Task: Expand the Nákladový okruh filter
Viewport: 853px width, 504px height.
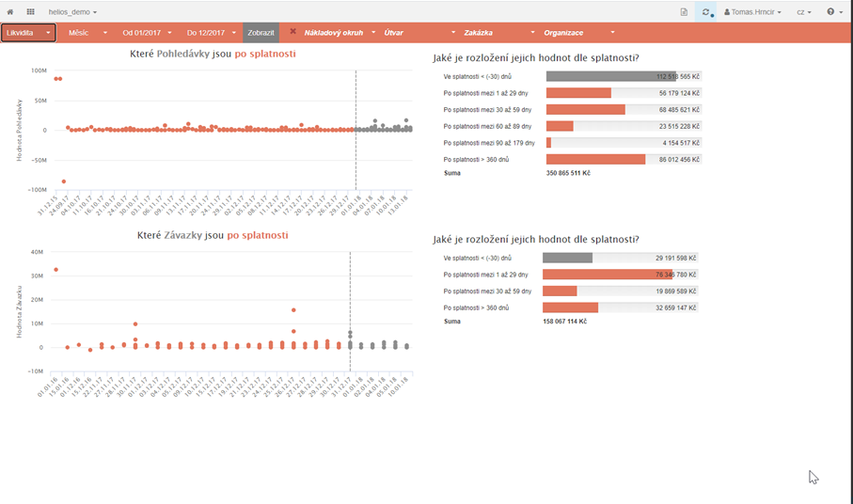Action: 340,32
